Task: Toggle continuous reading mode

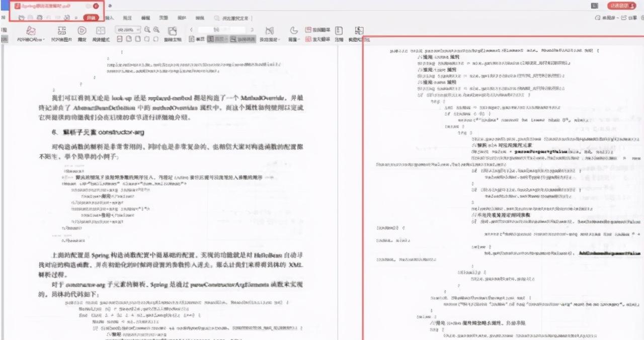Action: pos(243,39)
